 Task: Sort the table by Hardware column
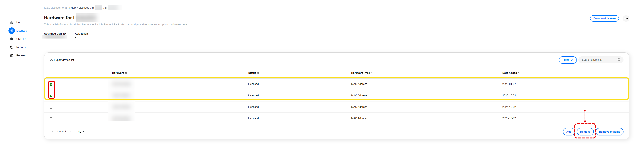click(x=119, y=73)
